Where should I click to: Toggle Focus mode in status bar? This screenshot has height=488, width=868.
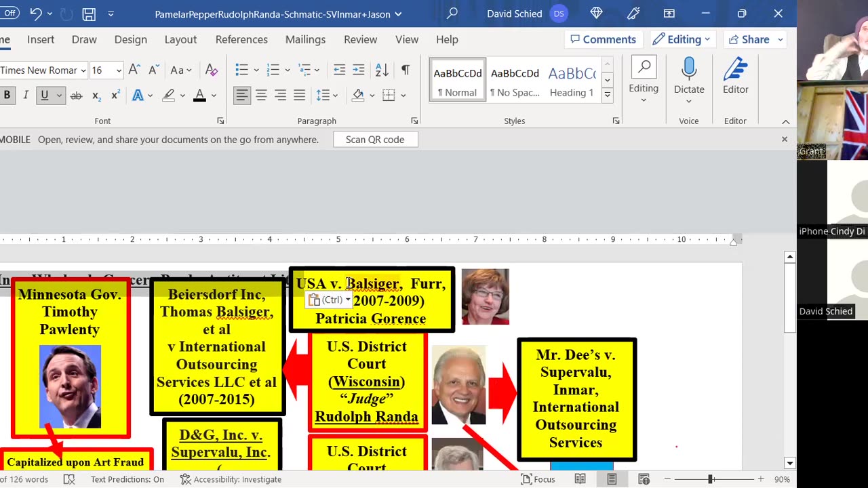click(538, 479)
